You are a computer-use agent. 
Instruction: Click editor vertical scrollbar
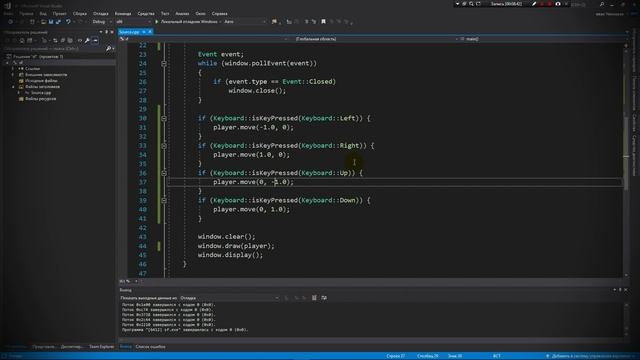(626, 159)
